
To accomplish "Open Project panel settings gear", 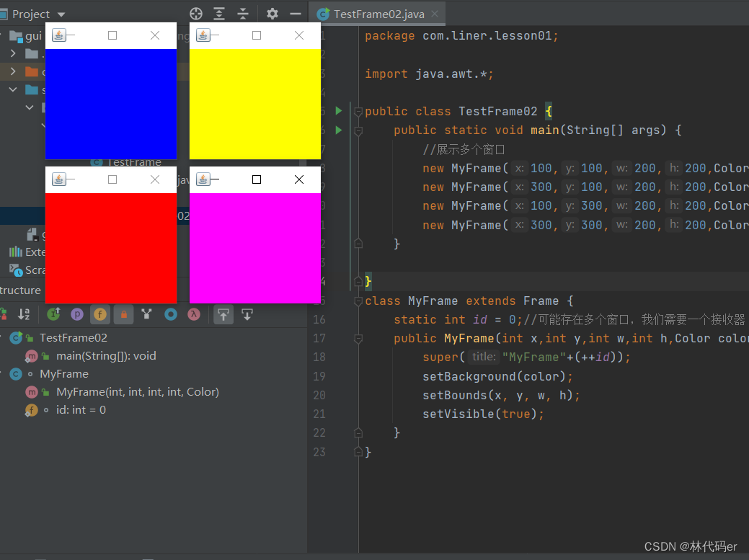I will (x=272, y=14).
